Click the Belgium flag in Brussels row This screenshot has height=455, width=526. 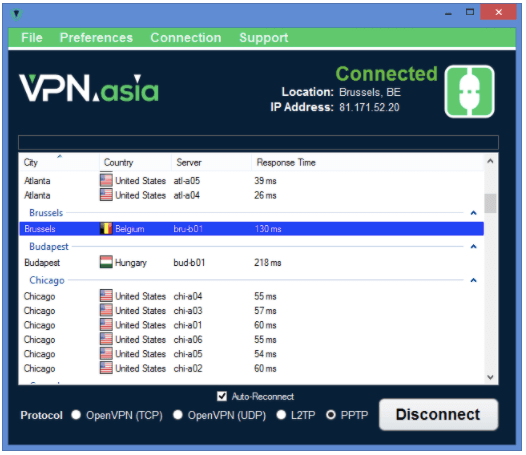pos(106,229)
